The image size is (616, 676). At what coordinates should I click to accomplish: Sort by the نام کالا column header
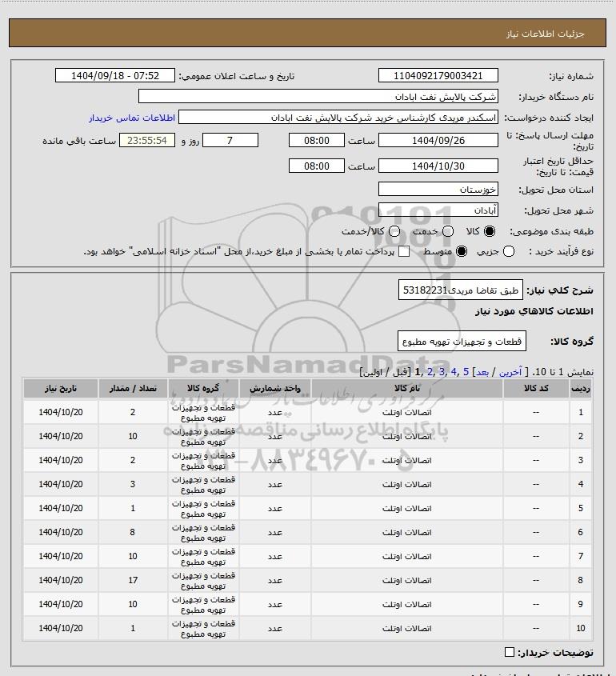pyautogui.click(x=407, y=389)
